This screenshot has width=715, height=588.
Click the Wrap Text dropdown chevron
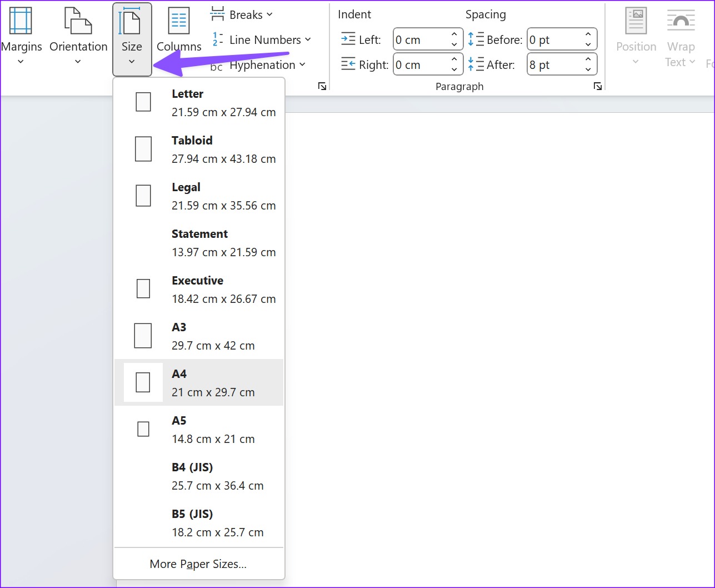pos(692,62)
